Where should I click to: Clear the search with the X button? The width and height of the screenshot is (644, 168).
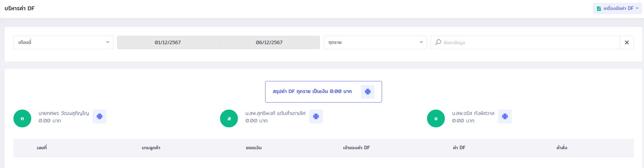pyautogui.click(x=627, y=42)
